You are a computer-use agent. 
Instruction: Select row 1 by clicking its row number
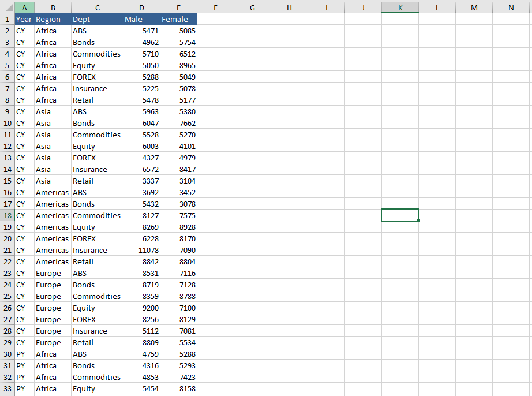(x=7, y=19)
